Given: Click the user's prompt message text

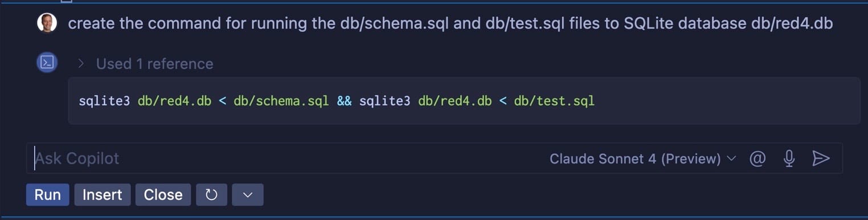Looking at the screenshot, I should point(451,24).
